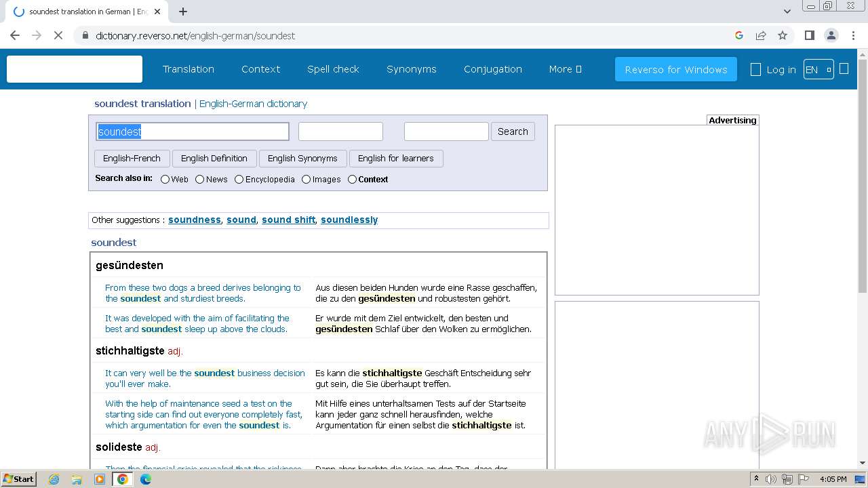The width and height of the screenshot is (868, 488).
Task: Close the soundest translation tab
Action: [x=157, y=12]
